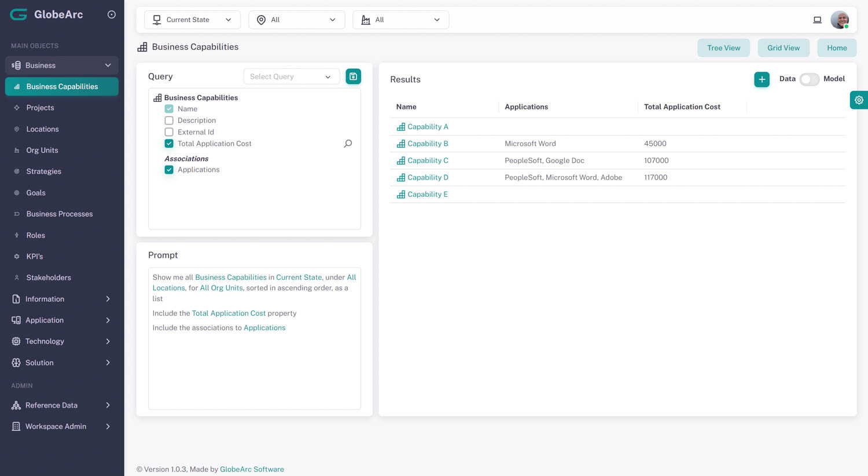Image resolution: width=868 pixels, height=476 pixels.
Task: Click inside the Prompt text area
Action: tap(255, 371)
